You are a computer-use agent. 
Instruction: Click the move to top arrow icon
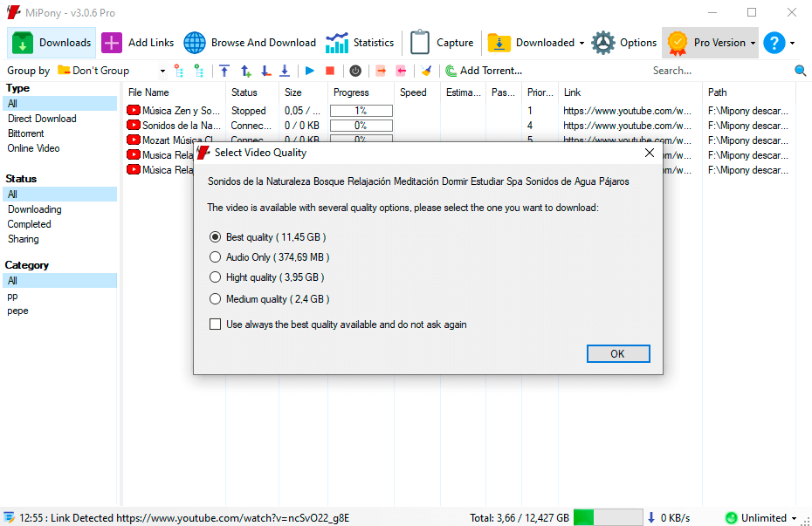pos(224,71)
